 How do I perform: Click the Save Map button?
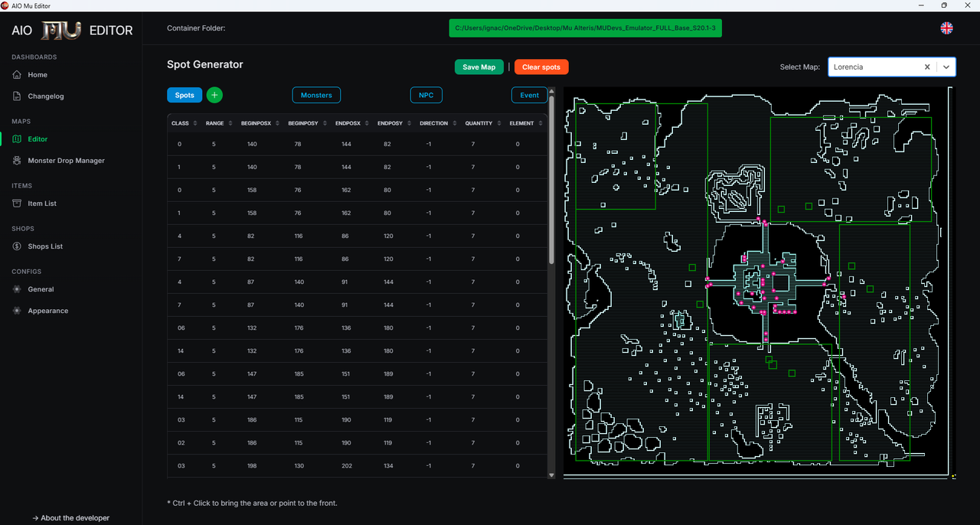(479, 67)
